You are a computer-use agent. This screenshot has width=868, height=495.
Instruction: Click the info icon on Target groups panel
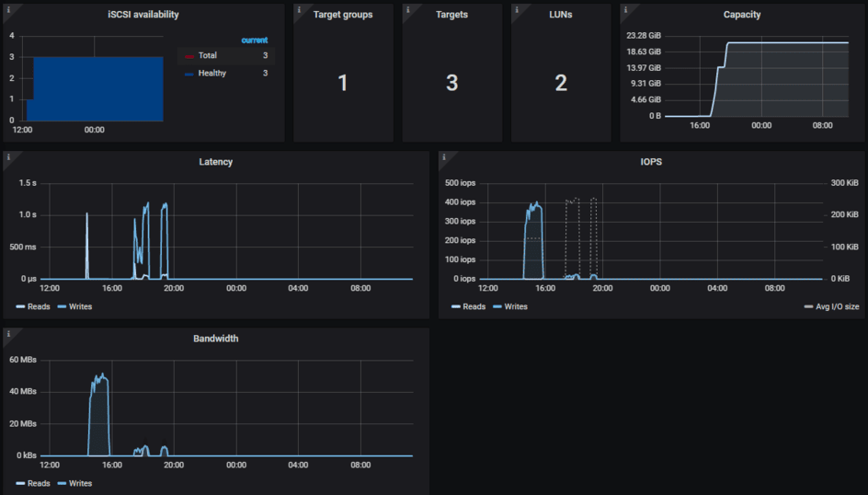click(x=298, y=9)
